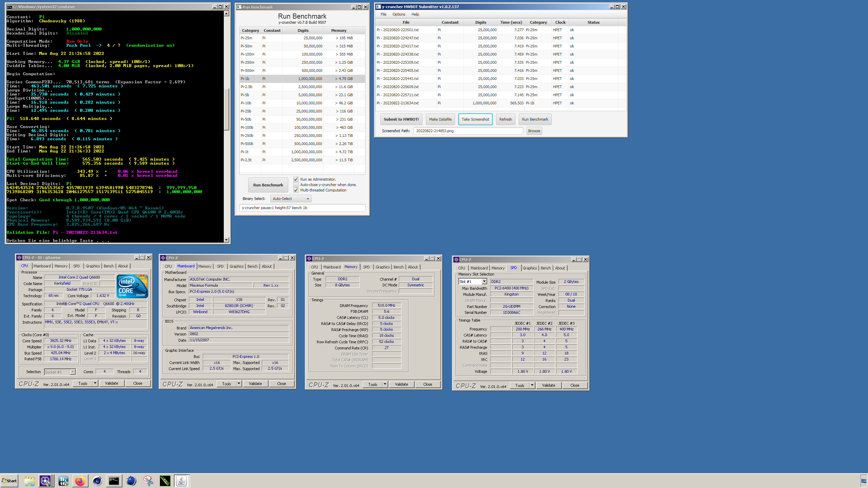The image size is (868, 488).
Task: Click the Screenshot Path input field
Action: [x=468, y=131]
